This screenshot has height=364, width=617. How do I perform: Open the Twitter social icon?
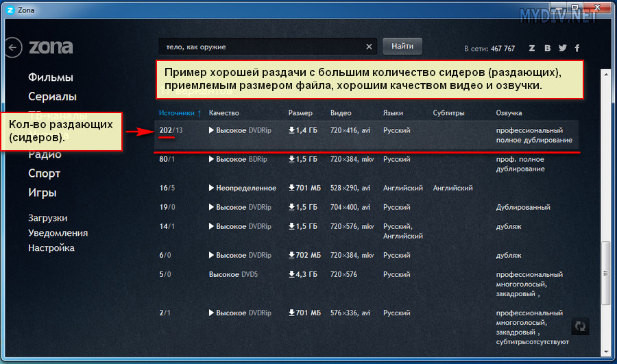point(563,48)
